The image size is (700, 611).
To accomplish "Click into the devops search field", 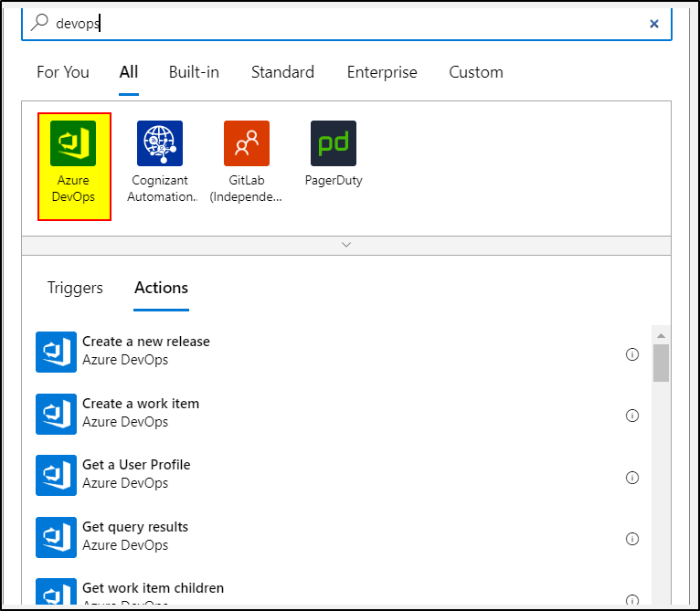I will click(346, 24).
